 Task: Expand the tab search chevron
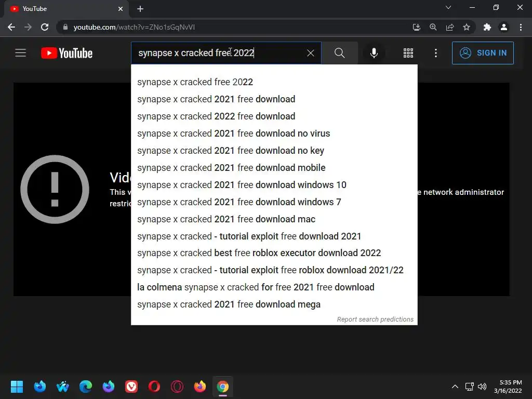(x=448, y=7)
